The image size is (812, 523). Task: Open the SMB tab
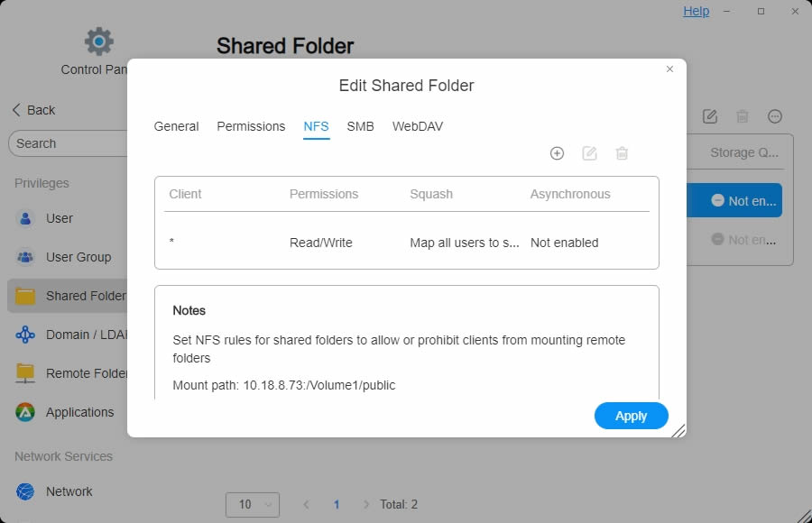[x=360, y=126]
